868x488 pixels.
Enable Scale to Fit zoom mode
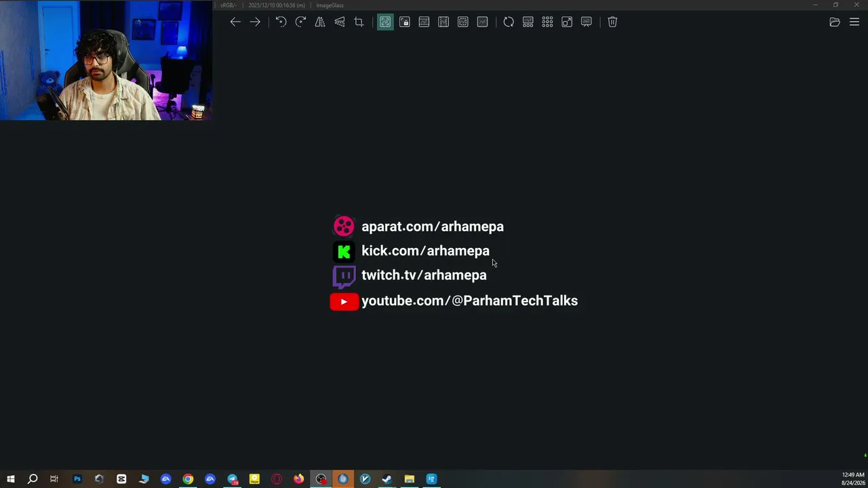coord(462,22)
